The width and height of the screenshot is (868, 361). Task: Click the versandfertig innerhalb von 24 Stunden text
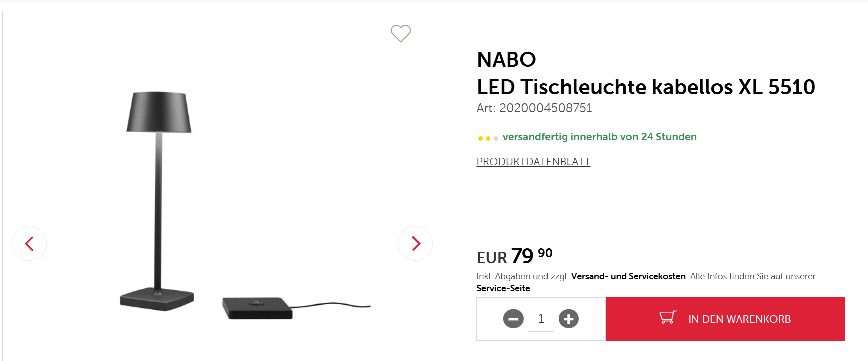coord(599,137)
